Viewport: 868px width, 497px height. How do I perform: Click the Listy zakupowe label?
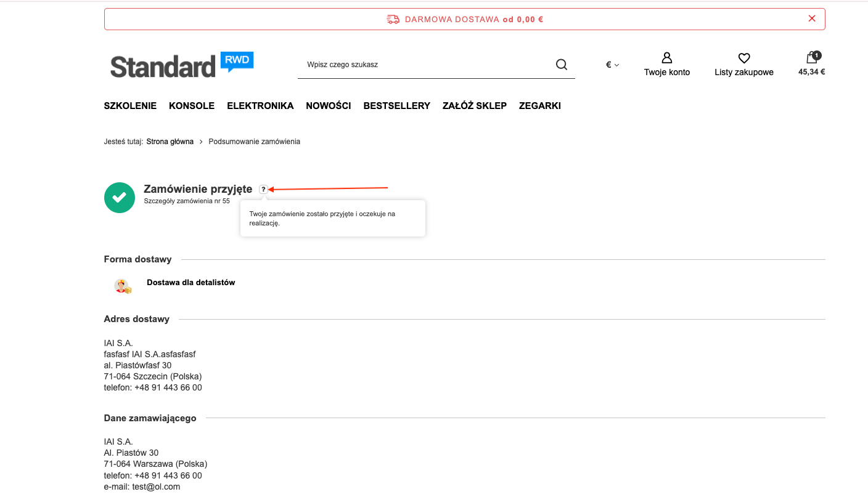point(744,73)
